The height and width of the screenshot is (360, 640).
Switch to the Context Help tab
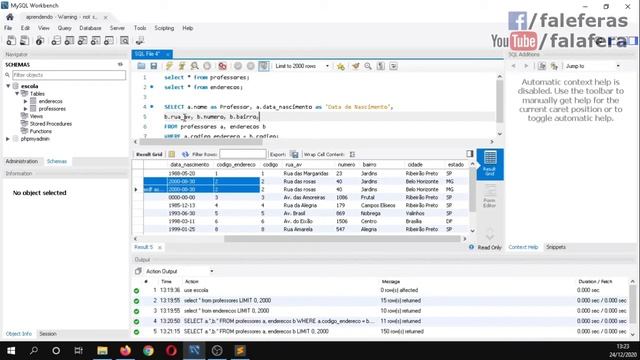(523, 247)
